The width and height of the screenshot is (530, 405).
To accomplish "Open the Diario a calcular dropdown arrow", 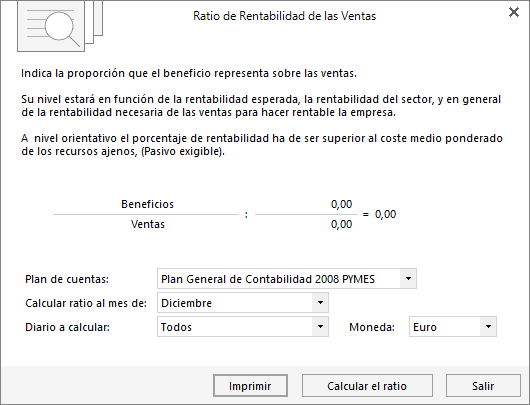I will point(320,327).
